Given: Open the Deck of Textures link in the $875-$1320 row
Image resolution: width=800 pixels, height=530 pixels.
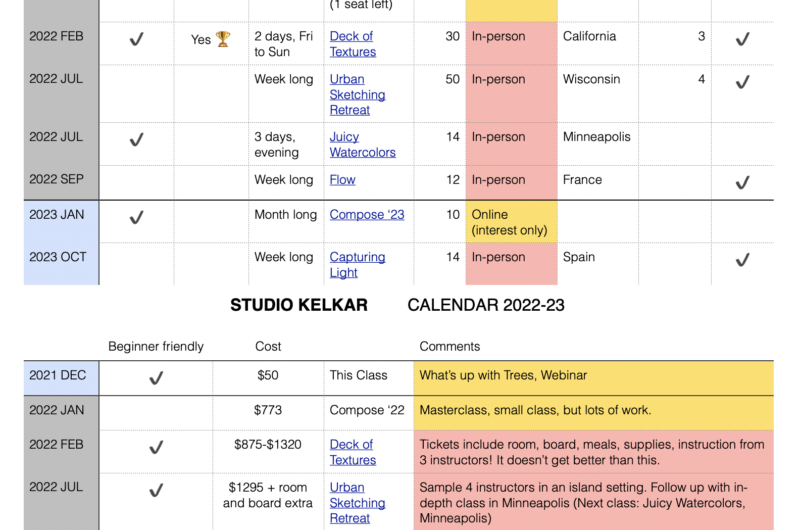Looking at the screenshot, I should pyautogui.click(x=353, y=452).
